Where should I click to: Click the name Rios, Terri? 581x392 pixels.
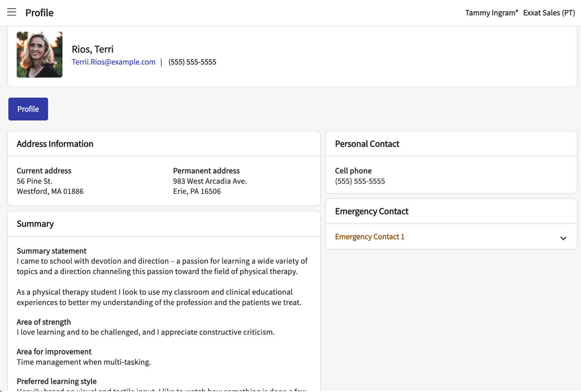pos(93,49)
